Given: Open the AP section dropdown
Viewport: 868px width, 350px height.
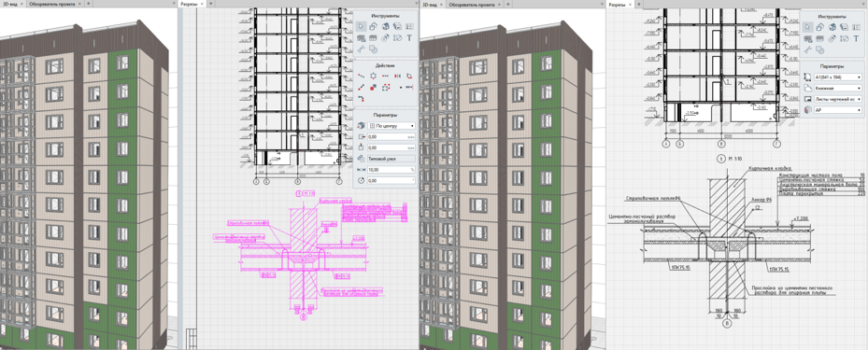Looking at the screenshot, I should [x=838, y=110].
